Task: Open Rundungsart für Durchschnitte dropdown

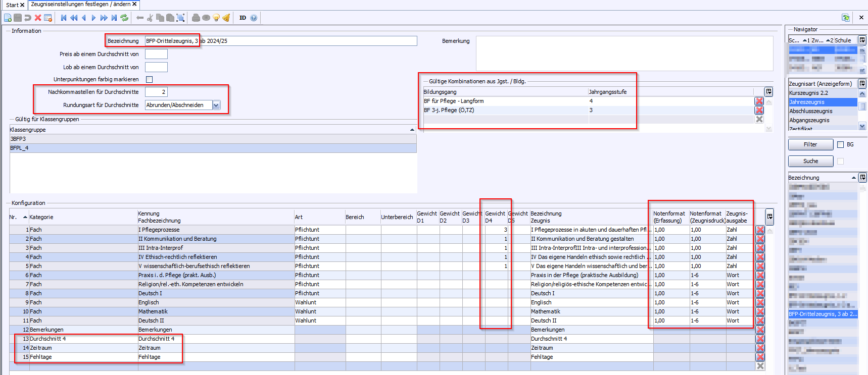Action: tap(216, 105)
